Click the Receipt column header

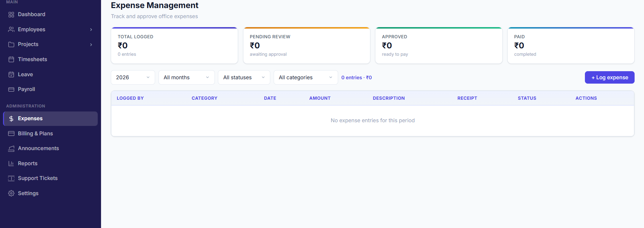pos(467,98)
